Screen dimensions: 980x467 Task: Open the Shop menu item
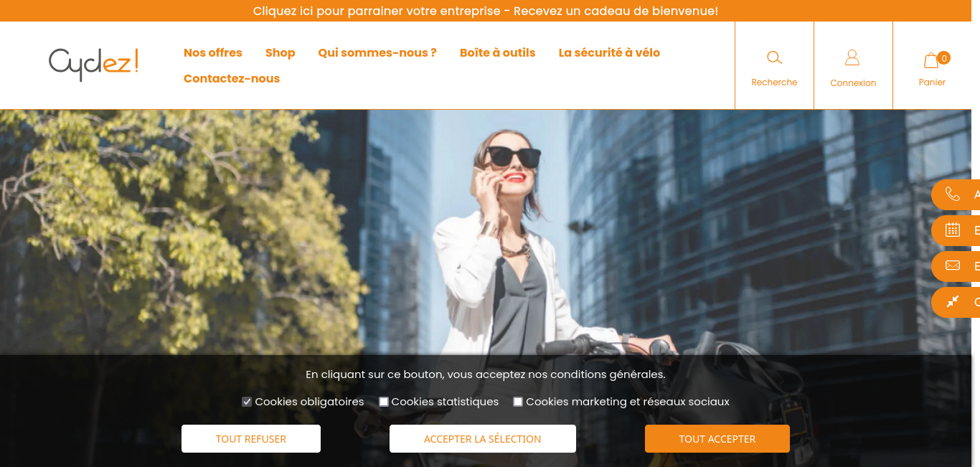[x=281, y=53]
